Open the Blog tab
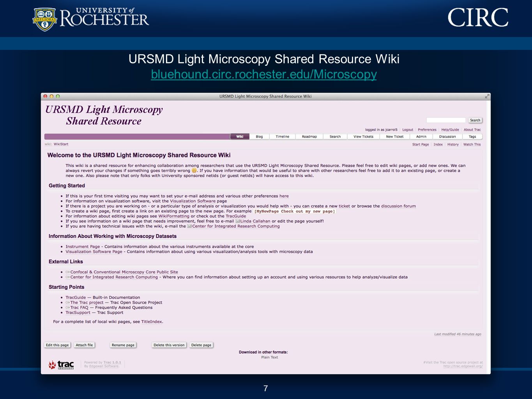532x399 pixels. pyautogui.click(x=259, y=136)
